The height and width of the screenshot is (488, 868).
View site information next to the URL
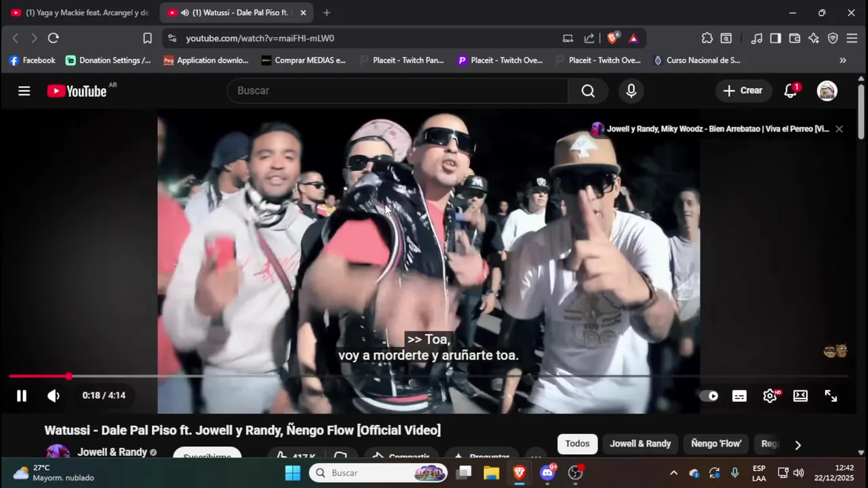point(172,39)
